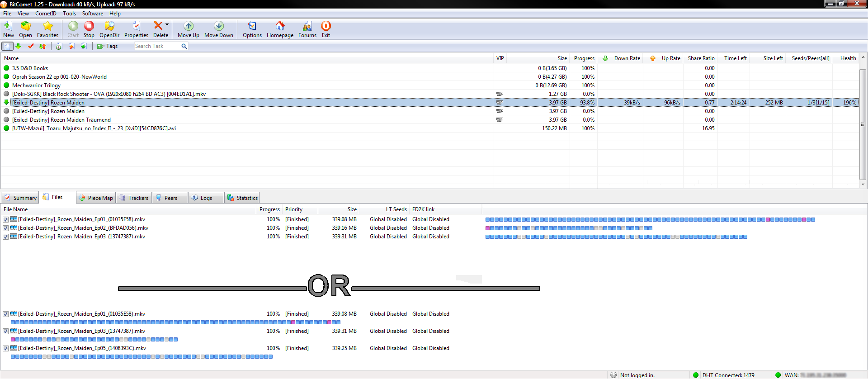Uncheck Rozen_Maiden_Ep03 file in upper list

[6, 237]
